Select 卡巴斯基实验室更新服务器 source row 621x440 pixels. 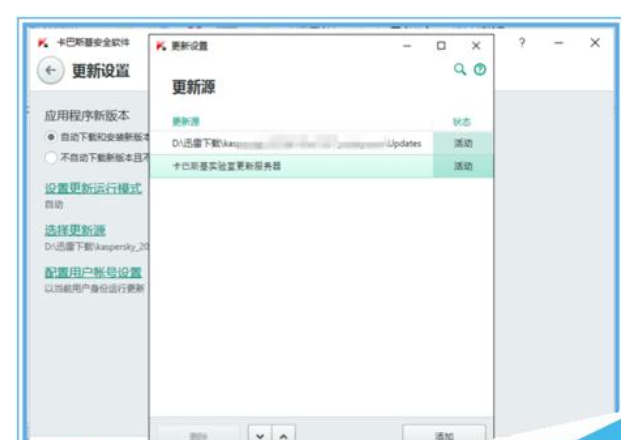(x=291, y=166)
